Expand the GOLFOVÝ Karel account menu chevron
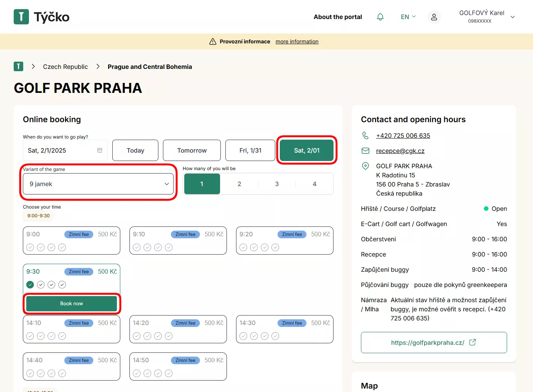Screen dimensions: 533x392 coord(512,17)
